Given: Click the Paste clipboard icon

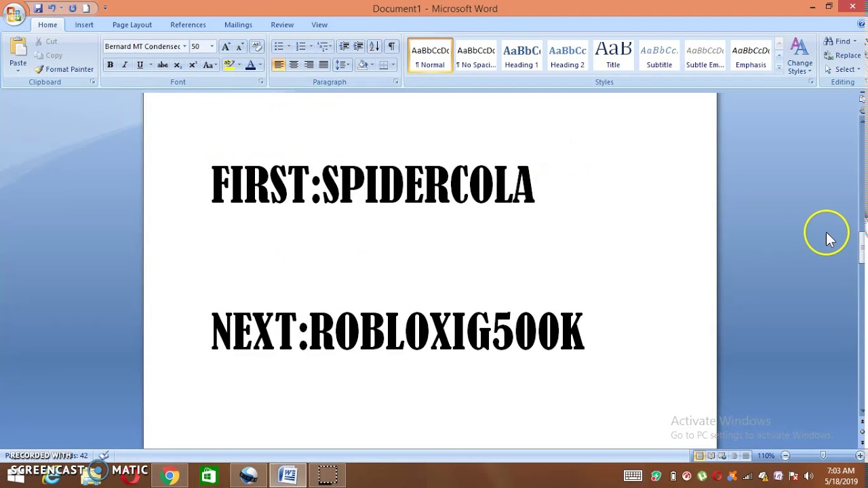Looking at the screenshot, I should pos(18,47).
